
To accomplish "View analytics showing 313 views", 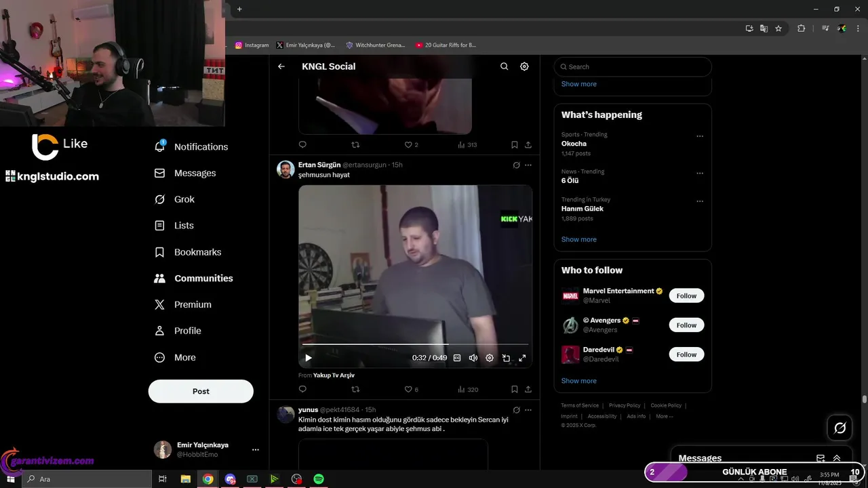I will pyautogui.click(x=467, y=144).
